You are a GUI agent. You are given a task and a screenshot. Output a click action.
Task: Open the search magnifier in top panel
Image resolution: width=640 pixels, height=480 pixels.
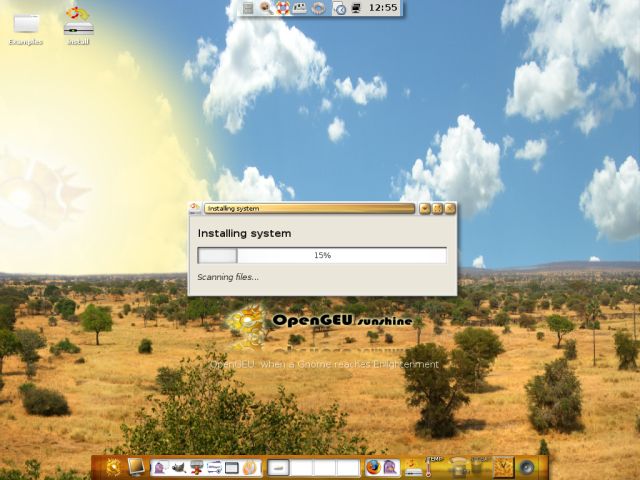pyautogui.click(x=266, y=8)
